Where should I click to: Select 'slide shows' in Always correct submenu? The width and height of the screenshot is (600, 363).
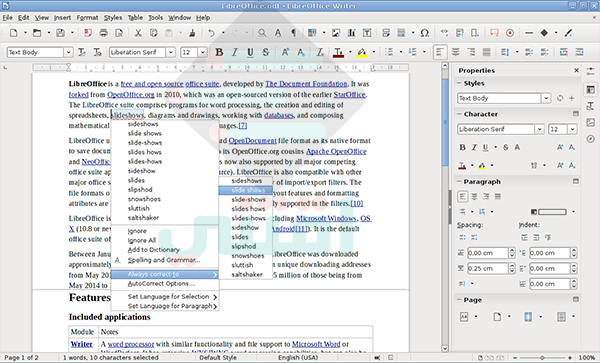tap(245, 190)
